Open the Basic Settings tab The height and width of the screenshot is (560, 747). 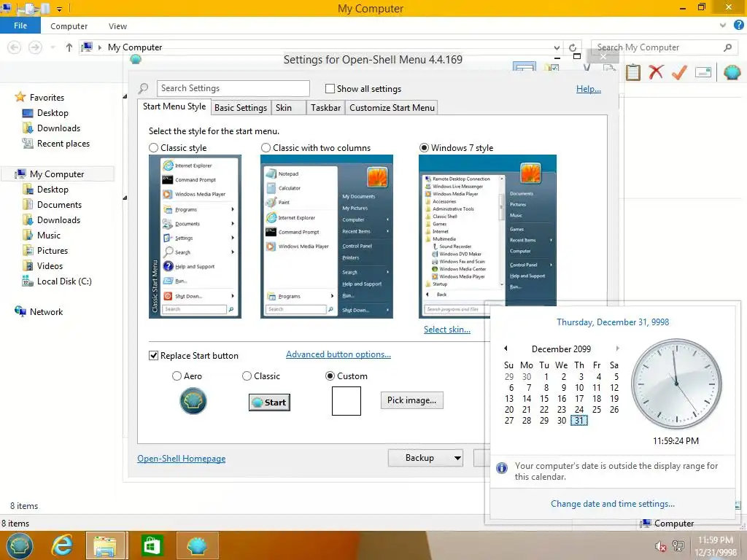[241, 108]
